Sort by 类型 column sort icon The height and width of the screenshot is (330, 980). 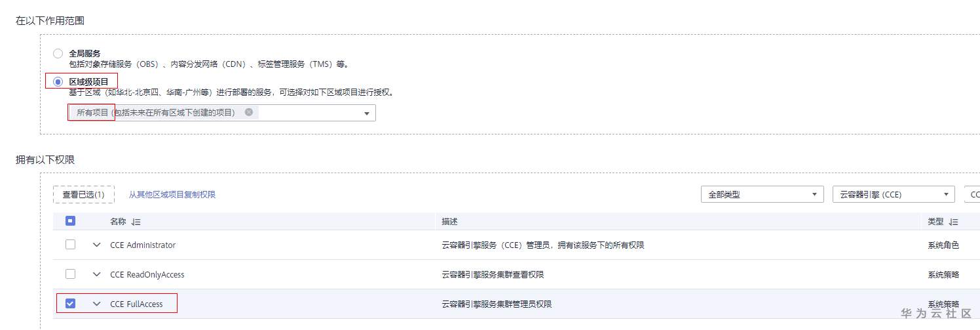(953, 222)
